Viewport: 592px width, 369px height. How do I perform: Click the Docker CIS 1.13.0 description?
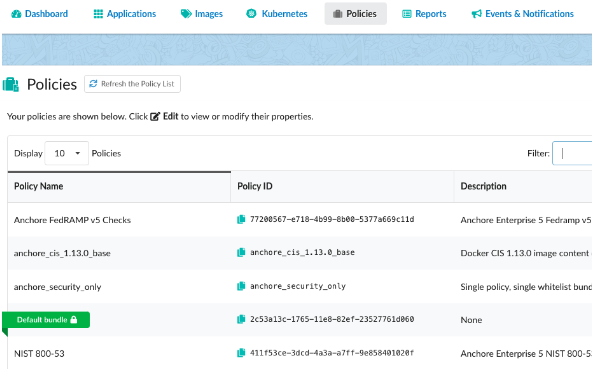click(x=526, y=253)
